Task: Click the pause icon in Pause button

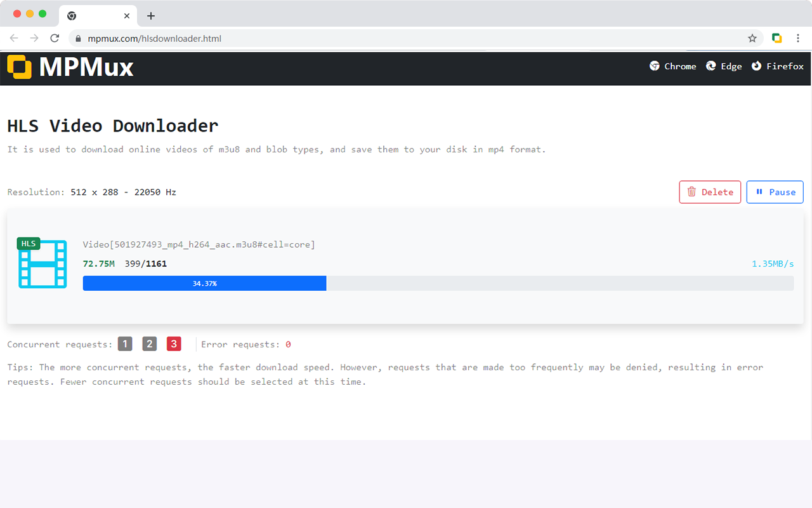Action: tap(759, 191)
